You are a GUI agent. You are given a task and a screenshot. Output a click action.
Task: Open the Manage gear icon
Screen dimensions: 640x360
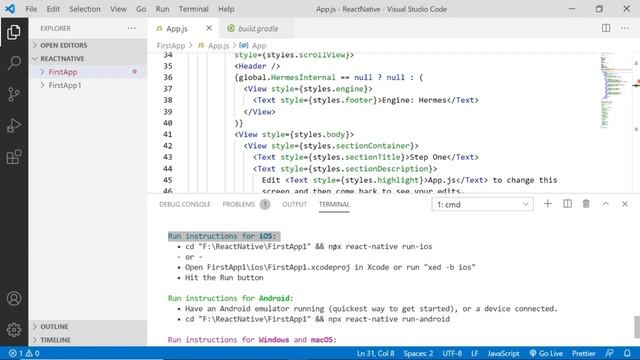(14, 329)
